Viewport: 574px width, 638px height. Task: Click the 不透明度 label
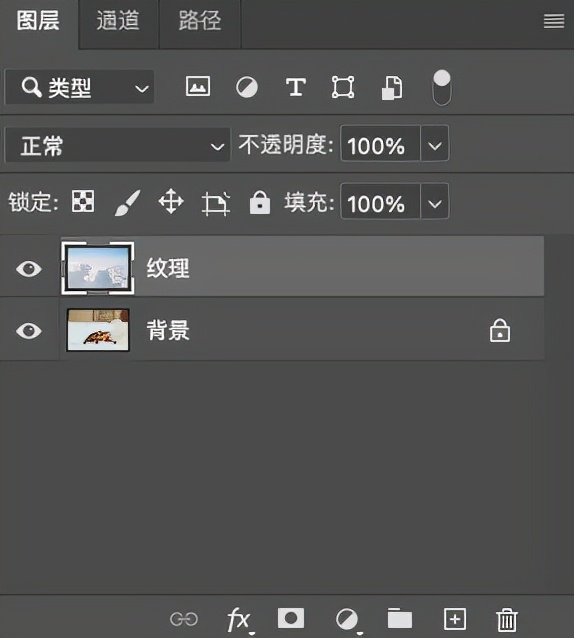pyautogui.click(x=286, y=144)
